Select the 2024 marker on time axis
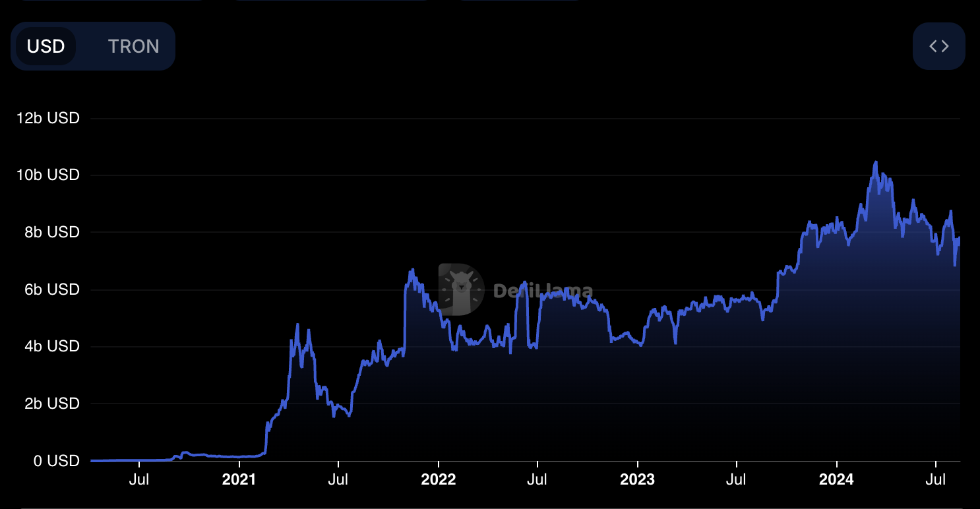This screenshot has width=980, height=509. [x=836, y=479]
